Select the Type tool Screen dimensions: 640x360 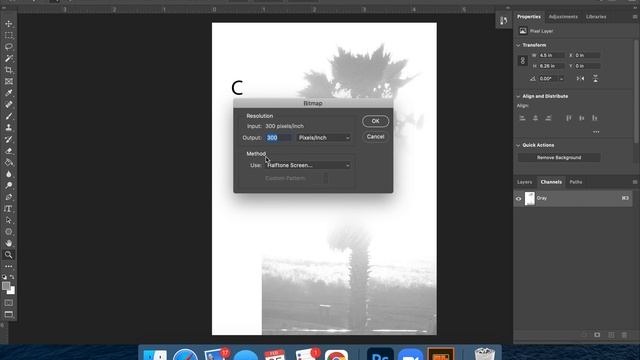tap(9, 209)
